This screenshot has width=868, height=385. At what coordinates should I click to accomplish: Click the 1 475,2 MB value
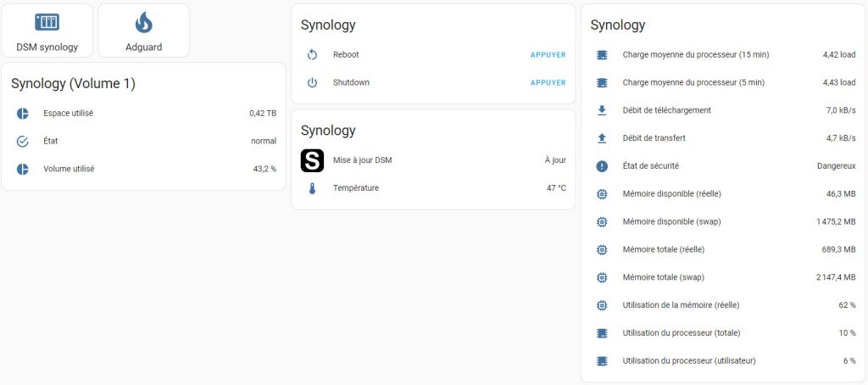pos(836,221)
